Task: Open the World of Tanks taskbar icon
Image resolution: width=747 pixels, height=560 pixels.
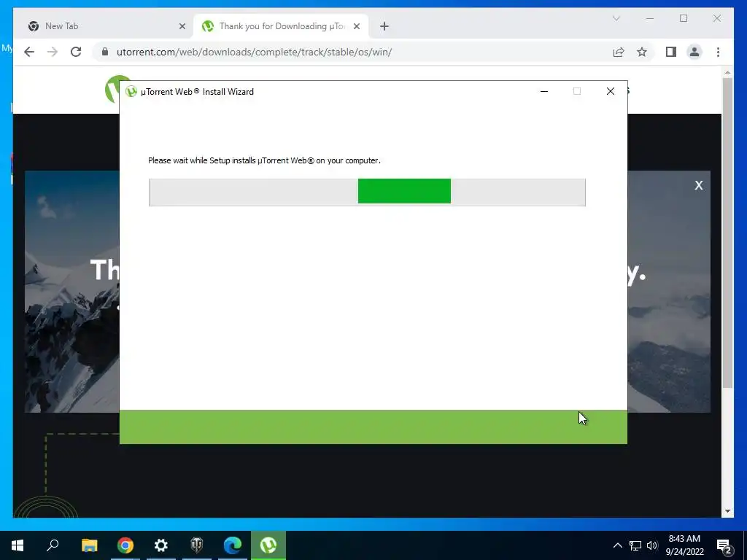Action: [197, 545]
